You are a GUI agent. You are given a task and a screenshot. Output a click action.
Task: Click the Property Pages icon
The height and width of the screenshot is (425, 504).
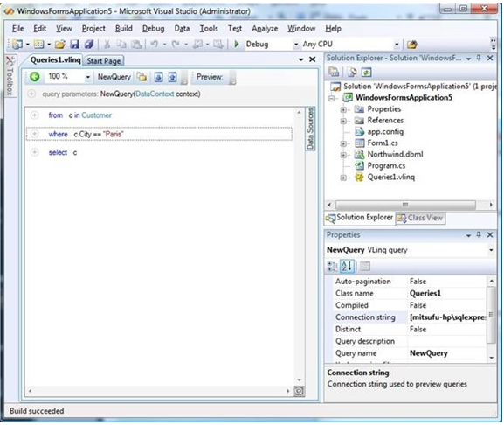[x=365, y=266]
